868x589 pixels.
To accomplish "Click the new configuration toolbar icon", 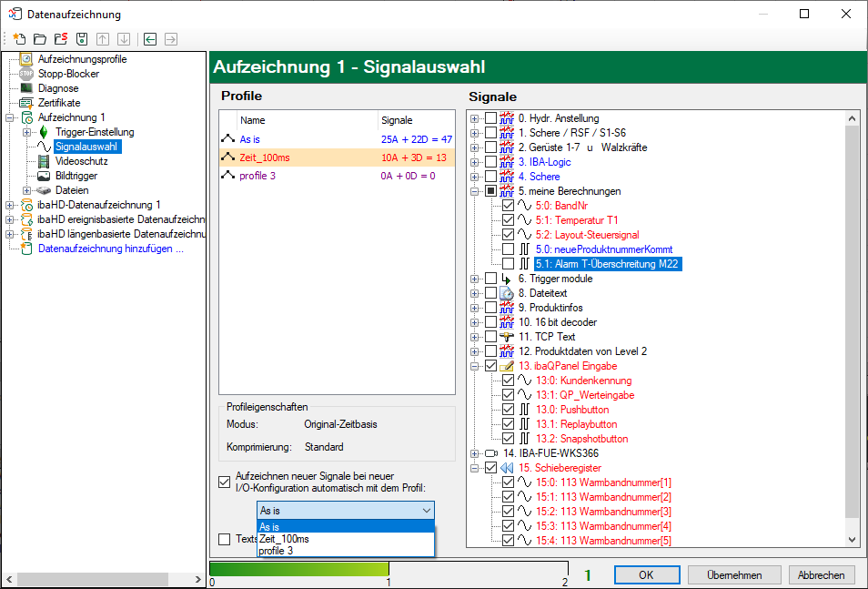I will [x=19, y=39].
